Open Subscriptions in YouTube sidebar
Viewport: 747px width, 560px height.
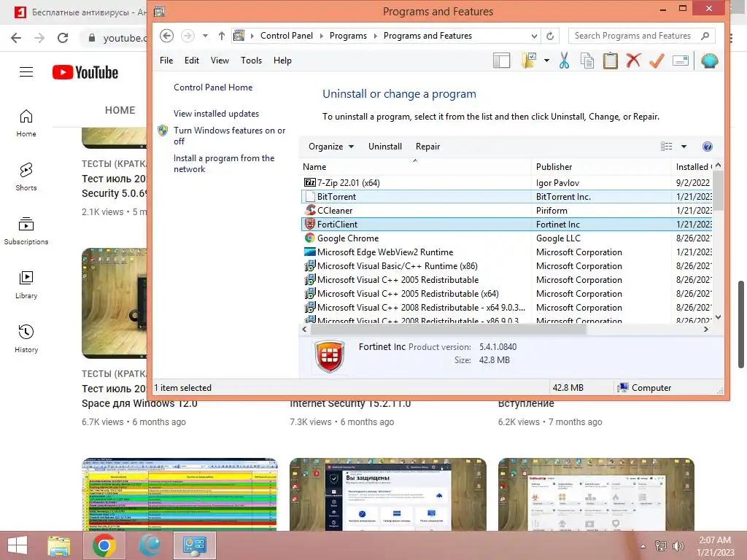[26, 231]
